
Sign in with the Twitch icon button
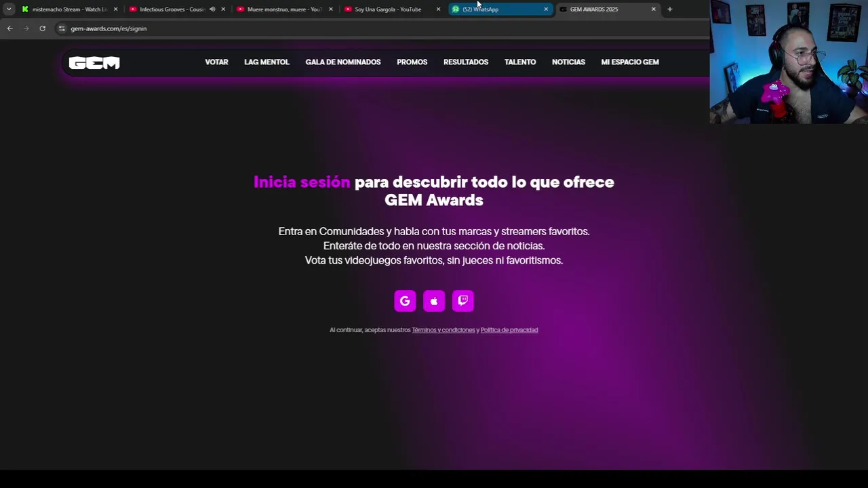(463, 301)
